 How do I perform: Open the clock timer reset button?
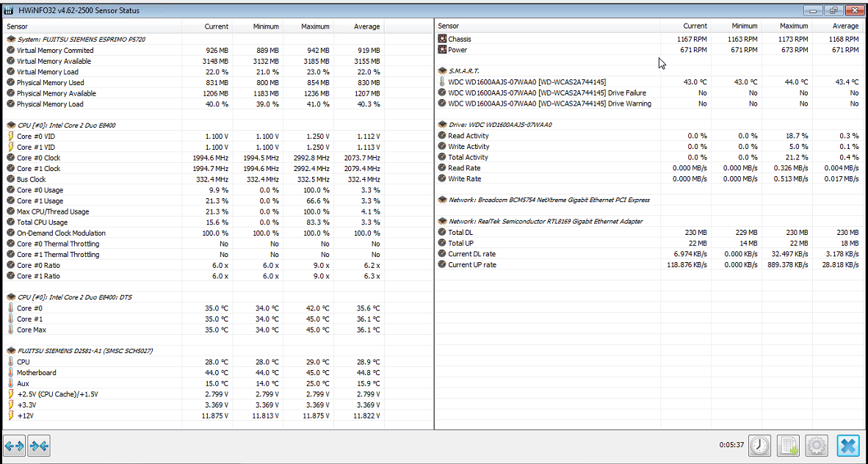759,445
